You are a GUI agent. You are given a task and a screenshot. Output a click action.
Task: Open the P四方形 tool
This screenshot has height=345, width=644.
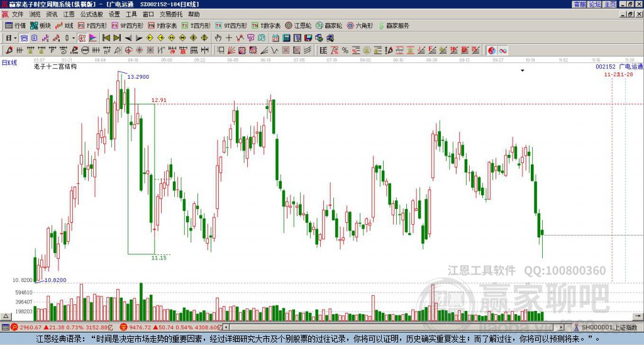tap(92, 25)
